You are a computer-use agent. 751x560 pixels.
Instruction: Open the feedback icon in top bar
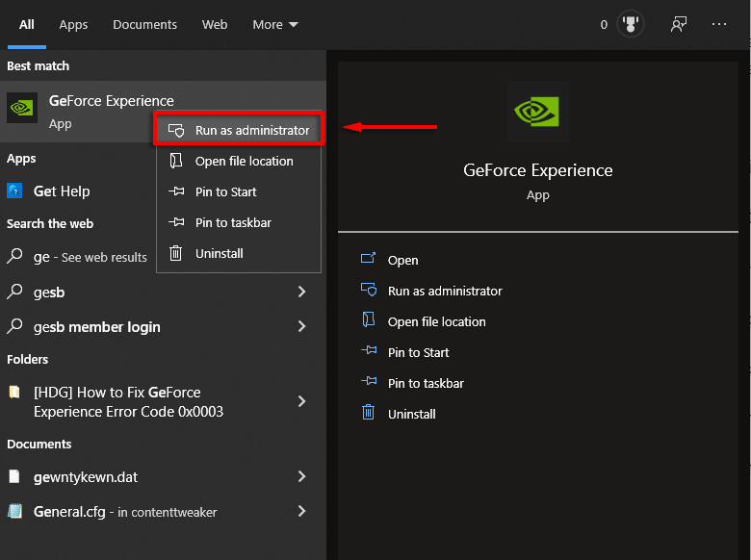coord(679,25)
